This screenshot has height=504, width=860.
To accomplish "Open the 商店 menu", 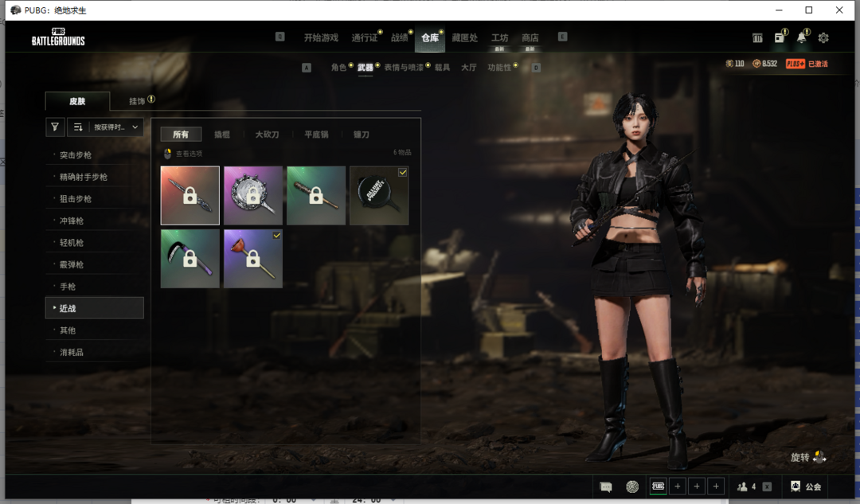I will click(x=530, y=38).
